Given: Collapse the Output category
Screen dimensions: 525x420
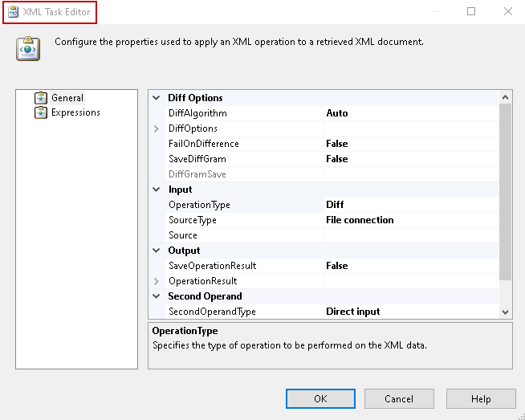Looking at the screenshot, I should (x=157, y=251).
